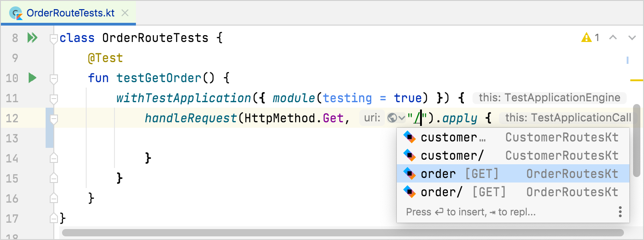Image resolution: width=644 pixels, height=240 pixels.
Task: Click the OrderRouteTests class name on line 8
Action: coord(156,38)
